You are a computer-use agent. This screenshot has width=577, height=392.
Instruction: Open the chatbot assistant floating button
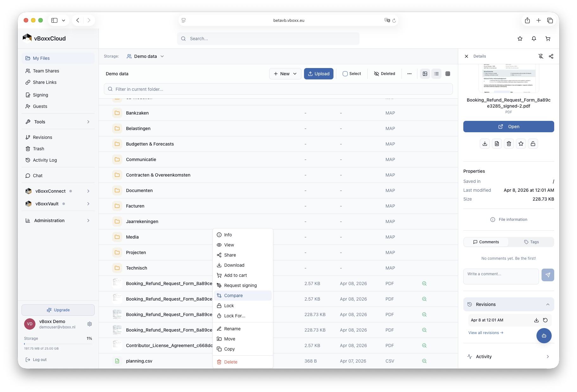(x=544, y=336)
